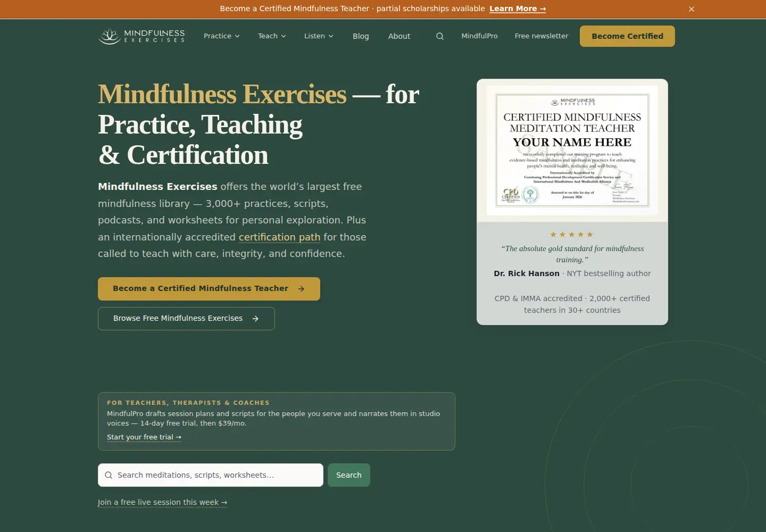Click the Mindfulness Exercises main headline
Screen dimensions: 766x532
[x=259, y=124]
